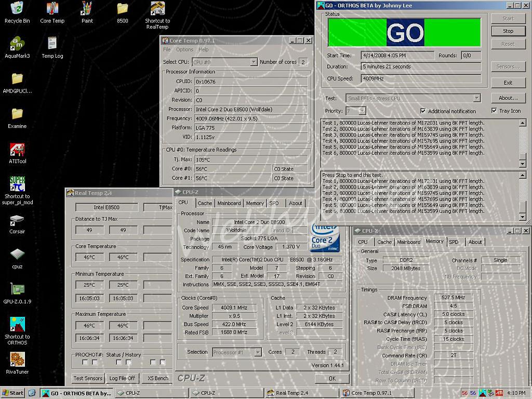Viewport: 532px width, 399px height.
Task: Click the lower log scrollbar down arrow in ORTHOS
Action: point(523,217)
